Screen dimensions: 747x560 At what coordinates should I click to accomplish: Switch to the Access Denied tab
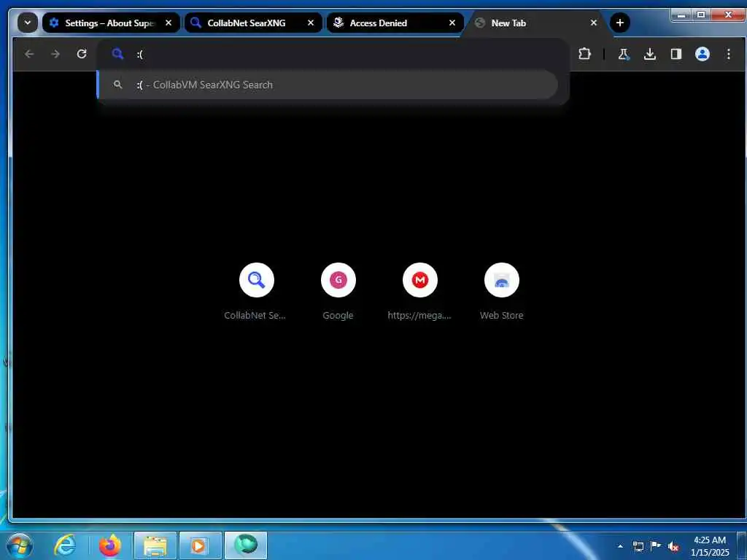[x=395, y=23]
